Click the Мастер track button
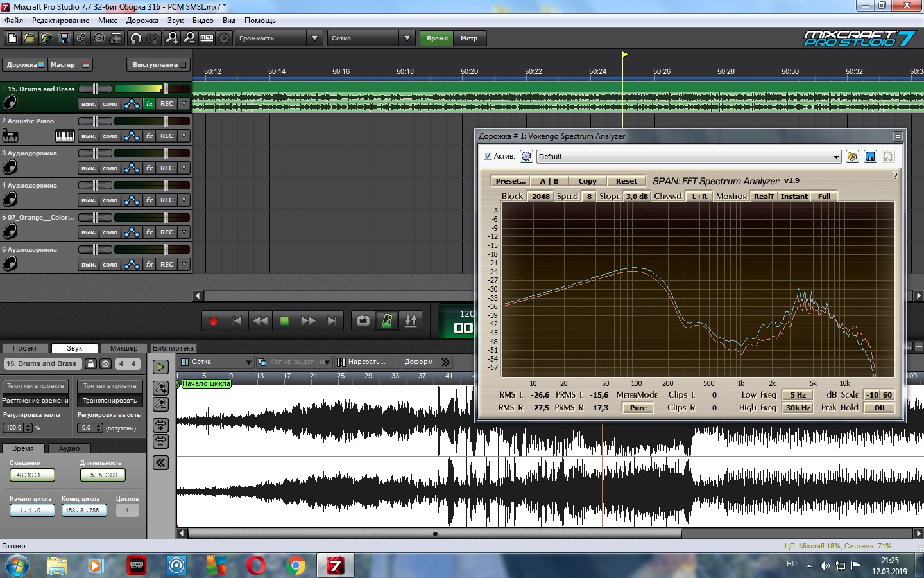 click(71, 65)
